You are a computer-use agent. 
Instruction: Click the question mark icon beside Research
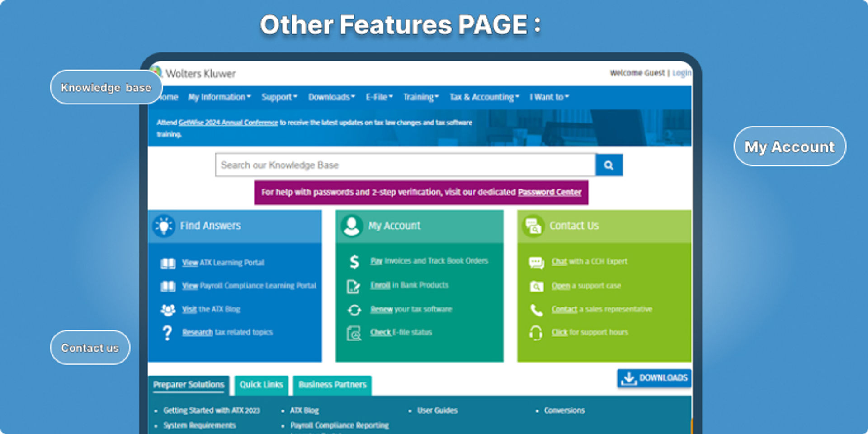tap(167, 333)
